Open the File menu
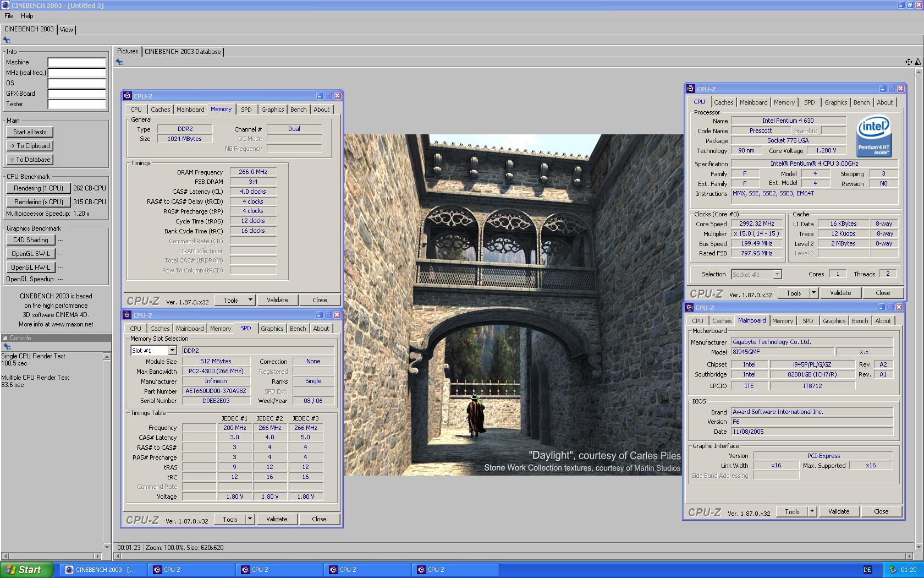Image resolution: width=924 pixels, height=578 pixels. [x=9, y=16]
